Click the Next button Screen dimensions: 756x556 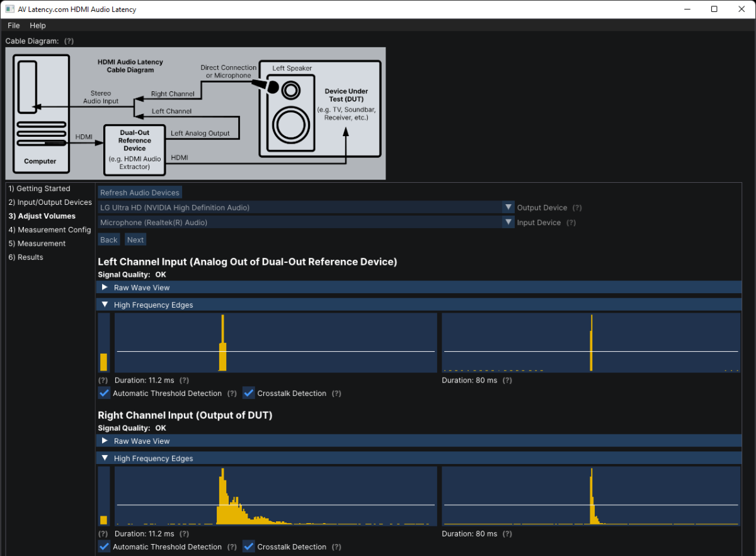(135, 240)
